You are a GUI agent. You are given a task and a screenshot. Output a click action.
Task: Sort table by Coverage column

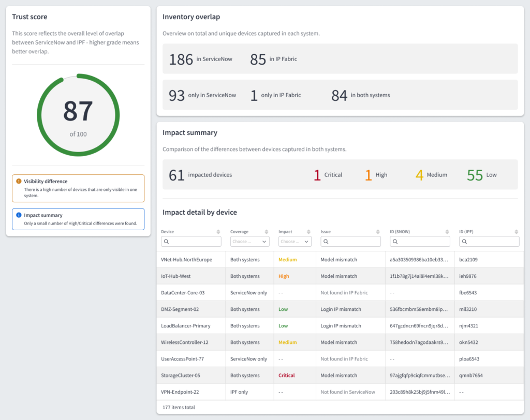(x=267, y=232)
